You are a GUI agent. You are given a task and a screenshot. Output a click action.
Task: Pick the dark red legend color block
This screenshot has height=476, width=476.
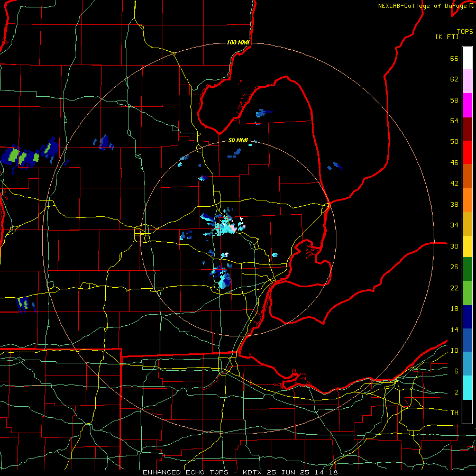(x=467, y=129)
